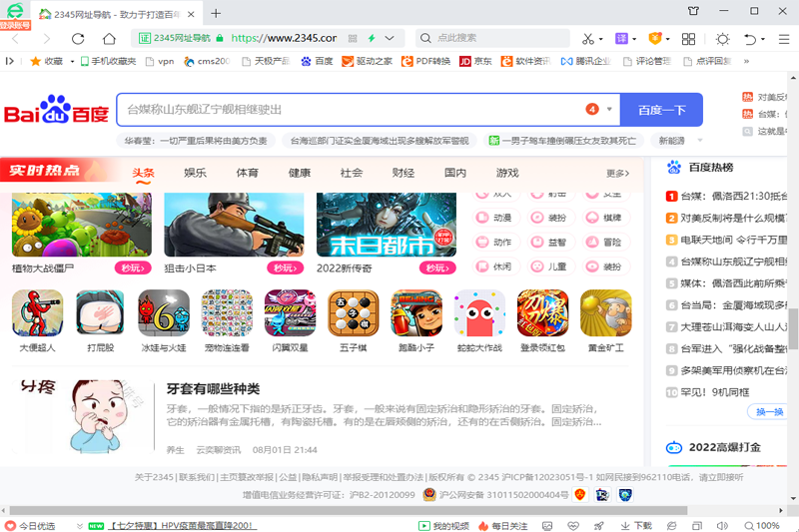Viewport: 799px width, 532px height.
Task: Expand the hot search tags chevron after 新能源
Action: [700, 140]
